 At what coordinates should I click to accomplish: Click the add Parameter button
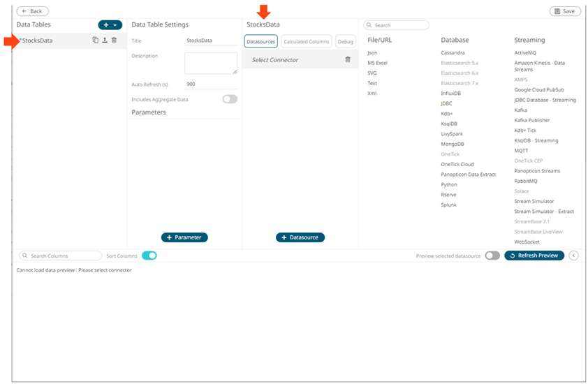pos(184,237)
